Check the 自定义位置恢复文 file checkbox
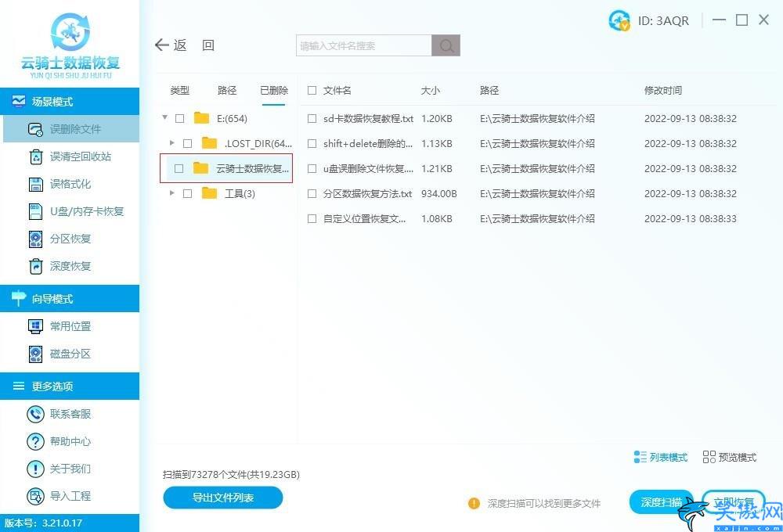The image size is (783, 532). [312, 218]
